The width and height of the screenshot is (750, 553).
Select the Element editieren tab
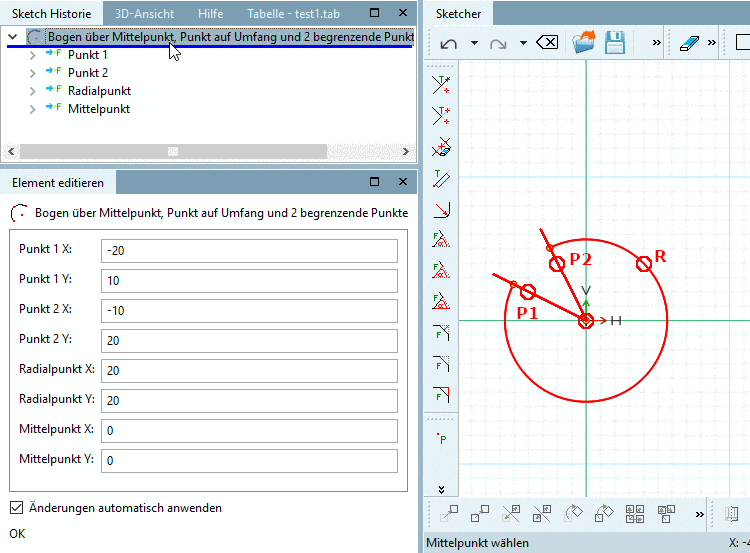tap(58, 183)
